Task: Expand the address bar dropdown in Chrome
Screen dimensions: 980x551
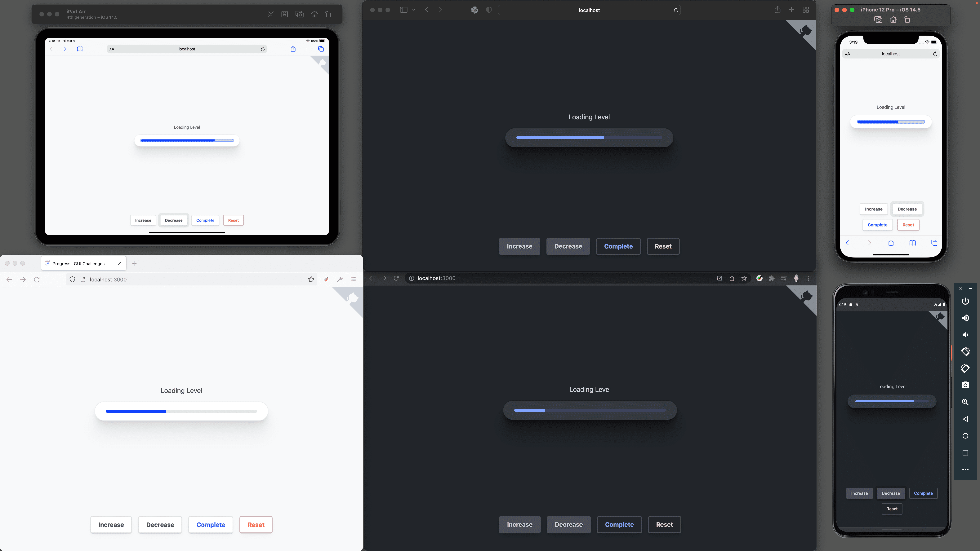Action: click(436, 278)
